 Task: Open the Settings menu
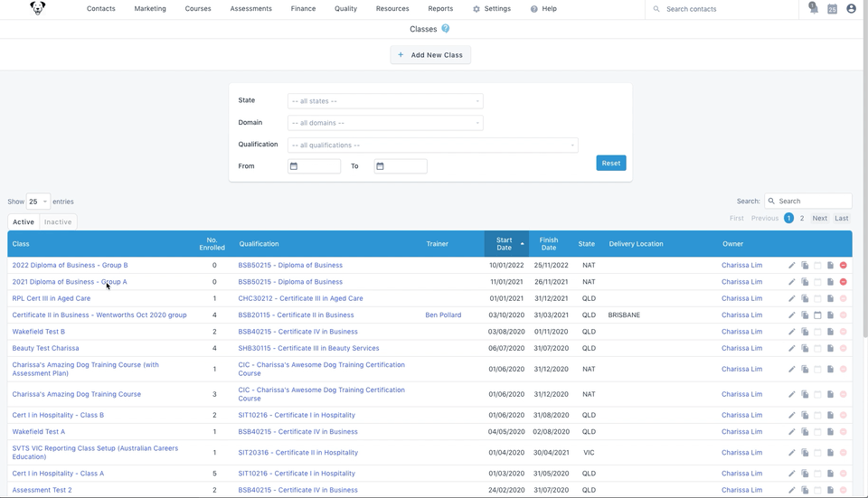(492, 9)
